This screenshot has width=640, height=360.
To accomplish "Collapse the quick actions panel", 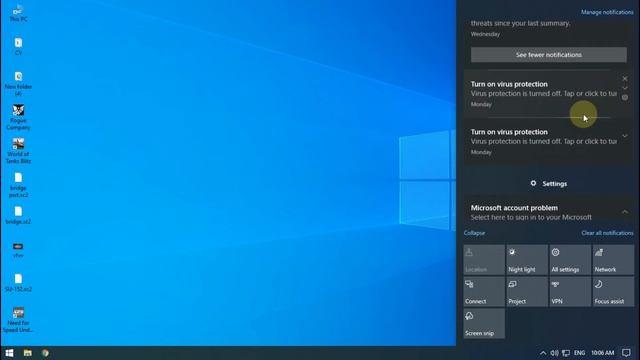I will [474, 233].
